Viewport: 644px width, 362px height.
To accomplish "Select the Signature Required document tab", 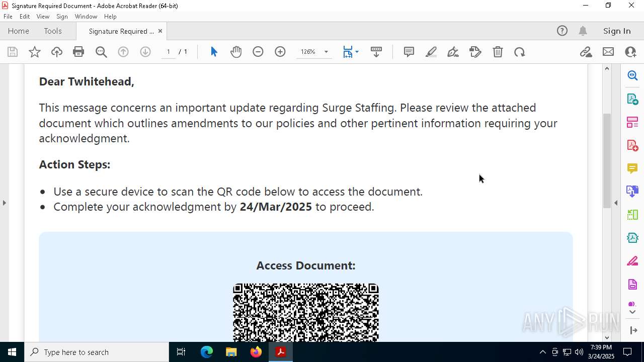I will pos(121,31).
